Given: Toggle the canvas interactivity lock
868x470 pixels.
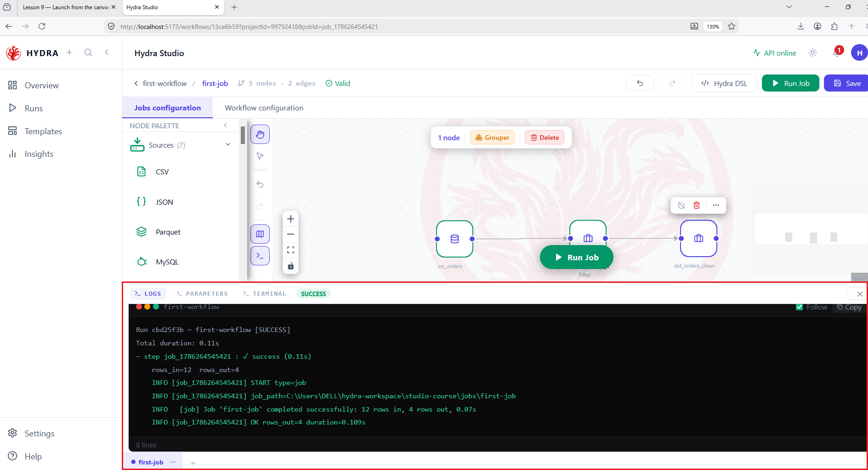Looking at the screenshot, I should click(290, 266).
